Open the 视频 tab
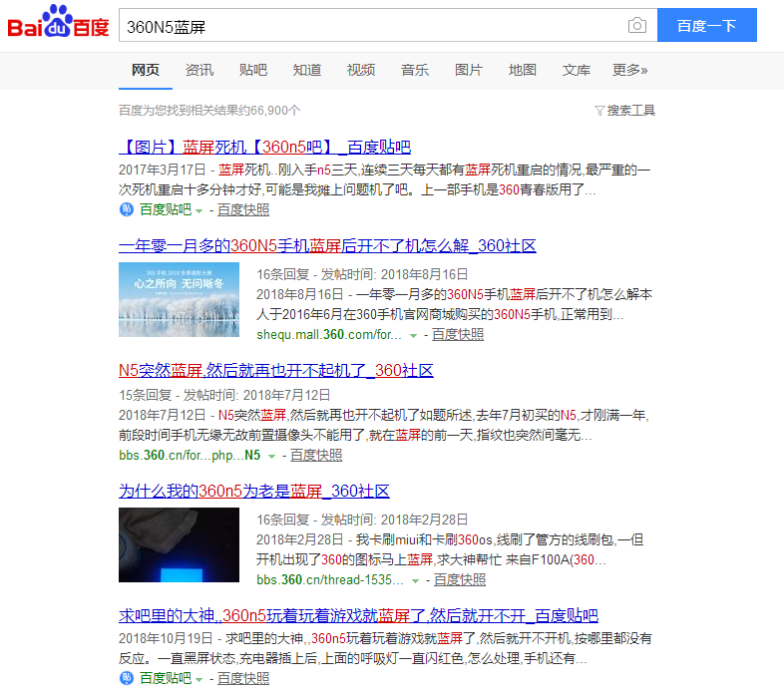This screenshot has height=696, width=784. coord(361,70)
